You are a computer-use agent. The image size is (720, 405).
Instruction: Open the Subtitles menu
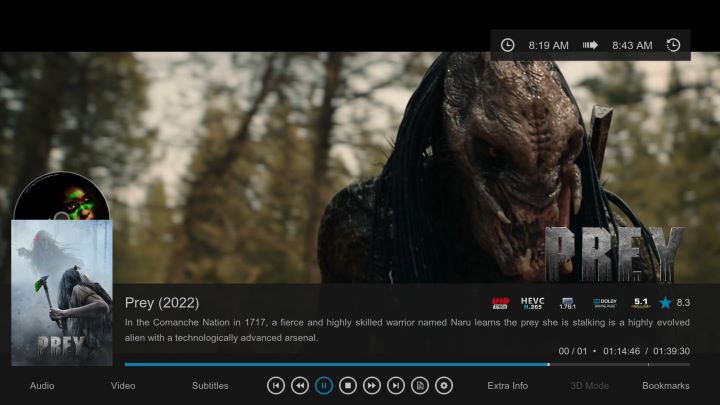pyautogui.click(x=210, y=385)
